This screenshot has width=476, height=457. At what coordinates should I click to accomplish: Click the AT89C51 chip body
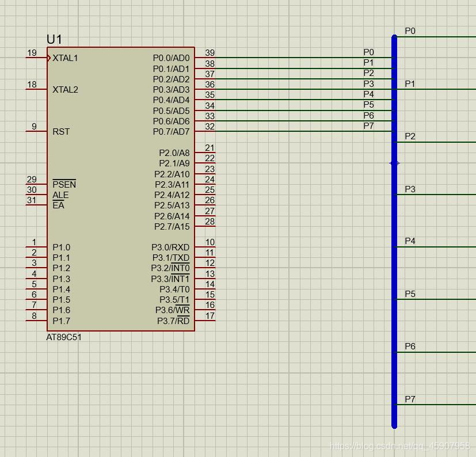click(121, 189)
